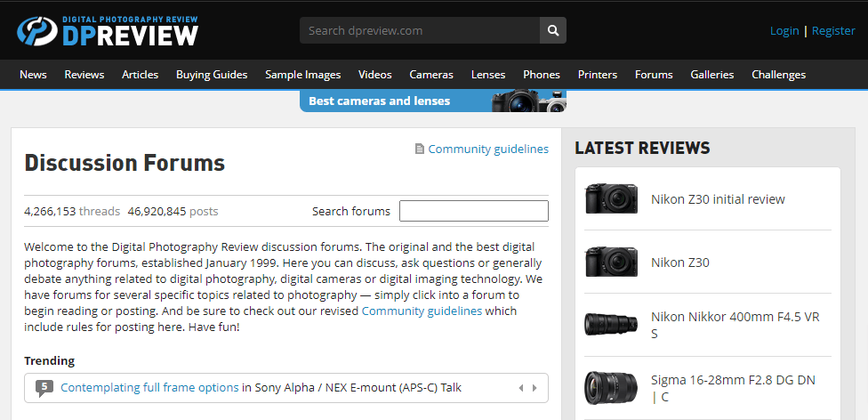
Task: Click the Discussion Forums heading
Action: [125, 163]
